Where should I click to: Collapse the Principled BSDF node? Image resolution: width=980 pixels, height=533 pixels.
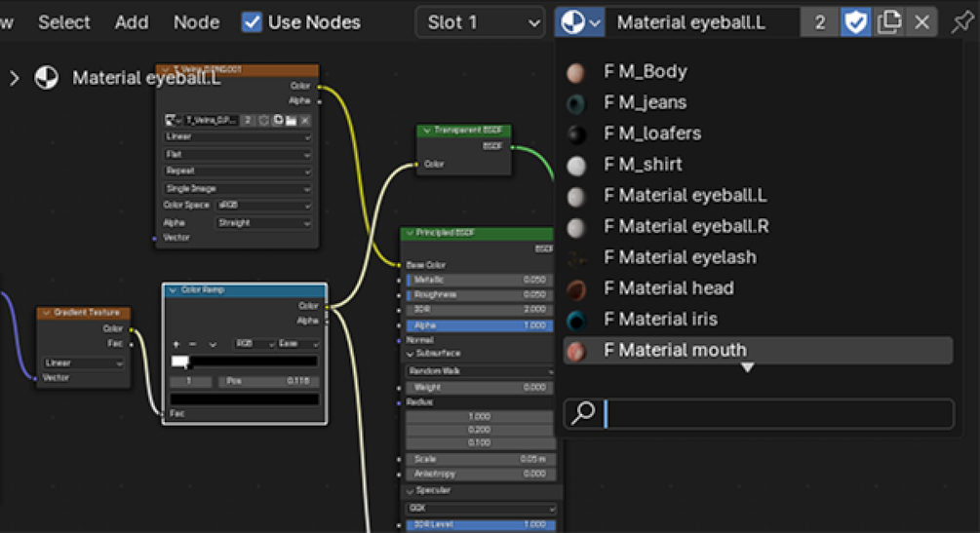(x=410, y=233)
